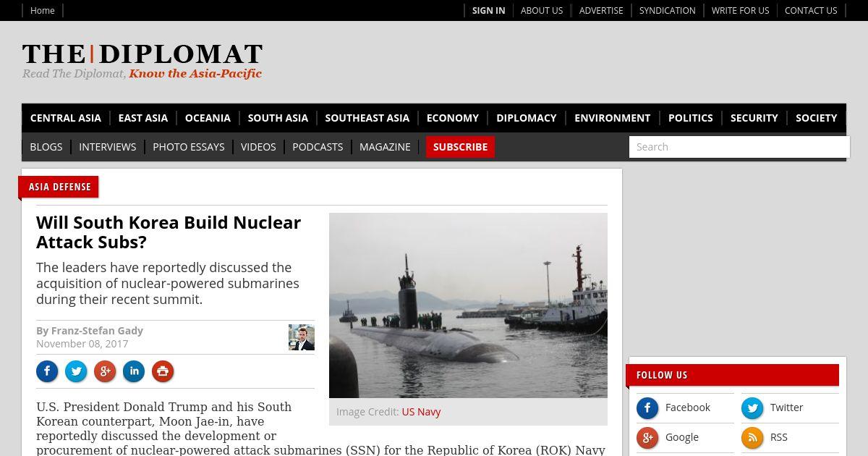Select Central Asia section

point(66,118)
